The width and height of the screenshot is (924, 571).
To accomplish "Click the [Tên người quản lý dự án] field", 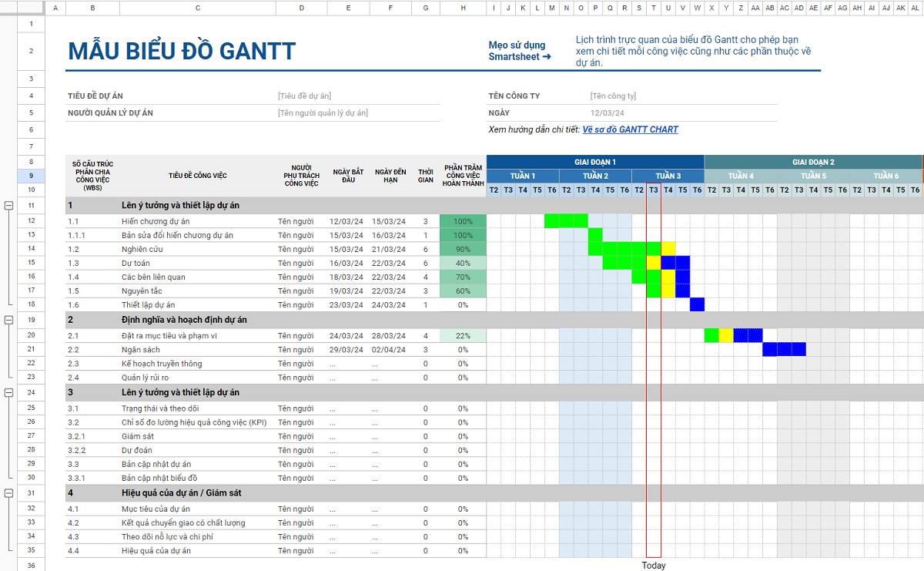I will 323,113.
